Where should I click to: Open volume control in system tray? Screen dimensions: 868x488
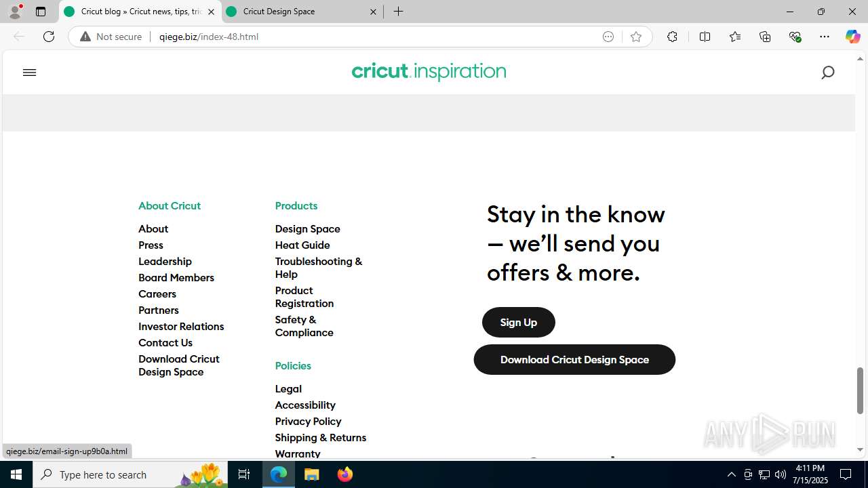click(x=780, y=474)
